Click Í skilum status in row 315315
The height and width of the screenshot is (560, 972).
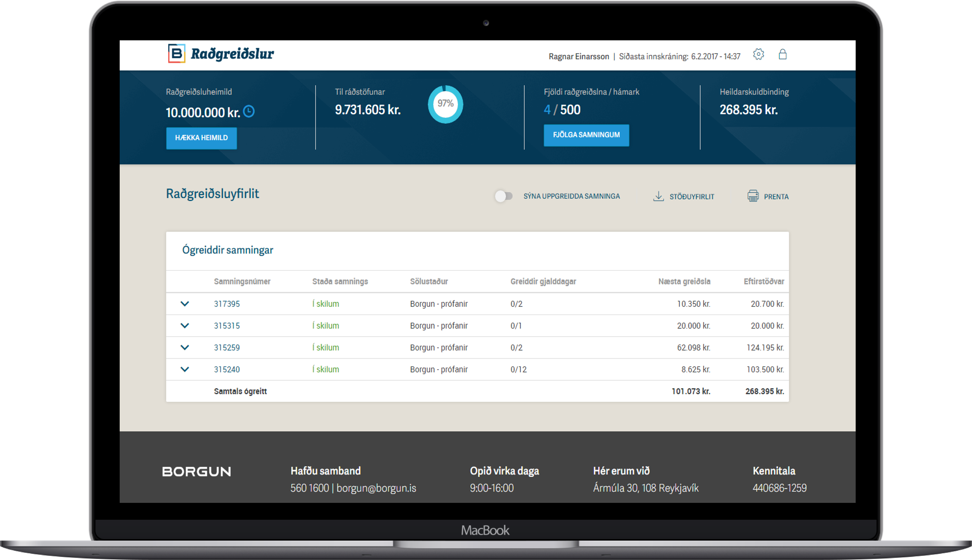pyautogui.click(x=325, y=326)
